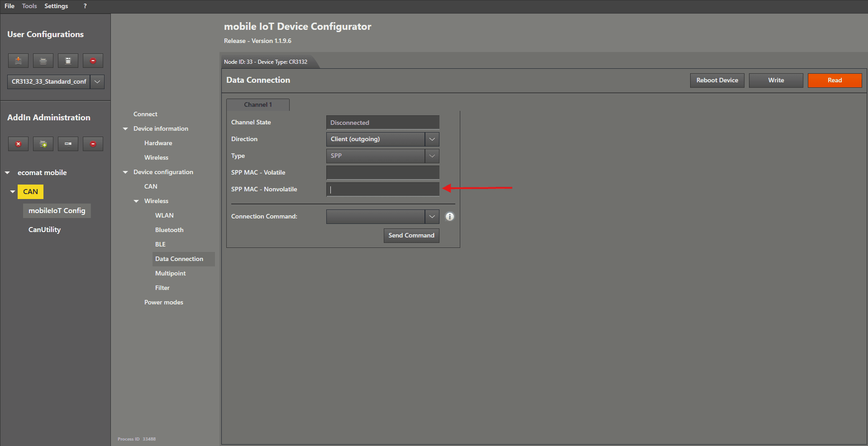Viewport: 868px width, 446px height.
Task: Click the rename icon in AddIn Administration
Action: click(68, 144)
